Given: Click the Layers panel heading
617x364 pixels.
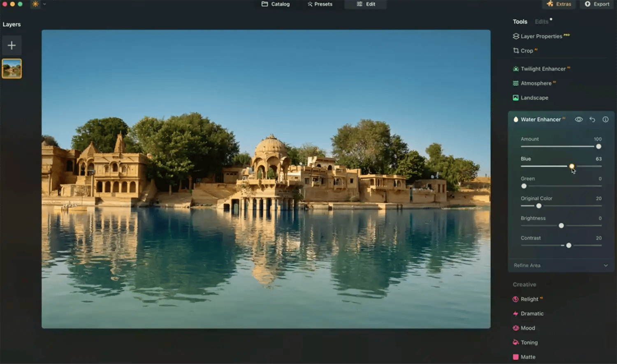Looking at the screenshot, I should tap(12, 24).
